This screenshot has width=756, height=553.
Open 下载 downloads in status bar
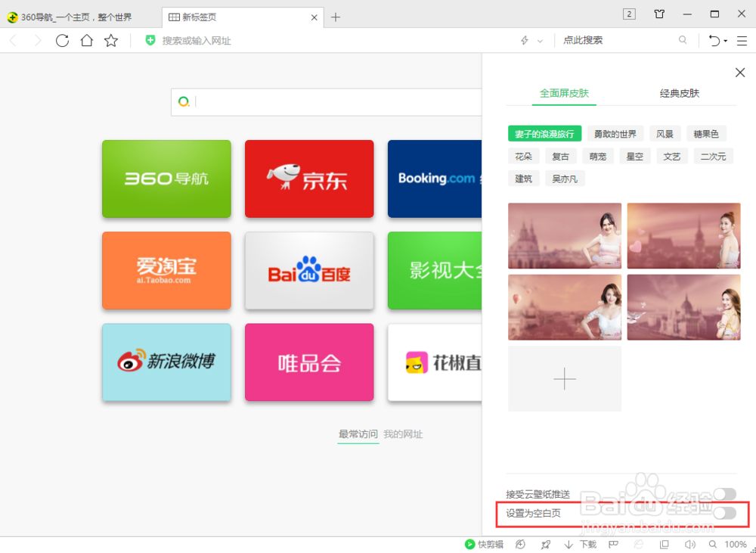(581, 545)
